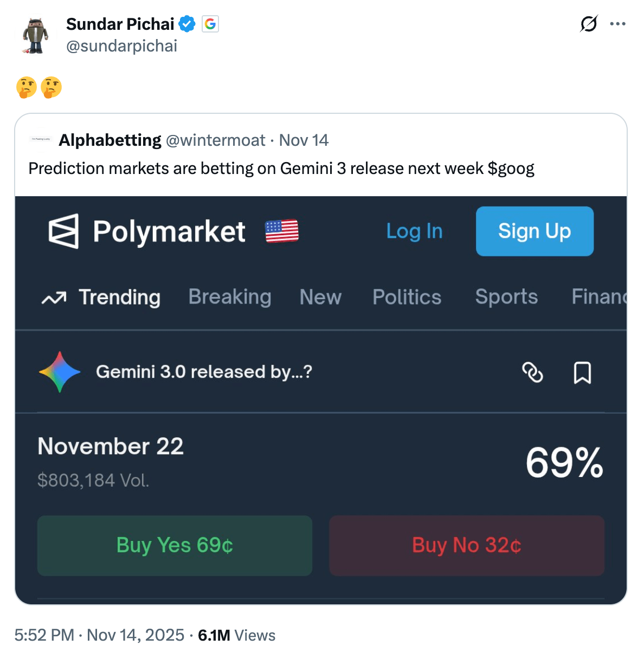Click the Grok icon on the tweet

(589, 24)
